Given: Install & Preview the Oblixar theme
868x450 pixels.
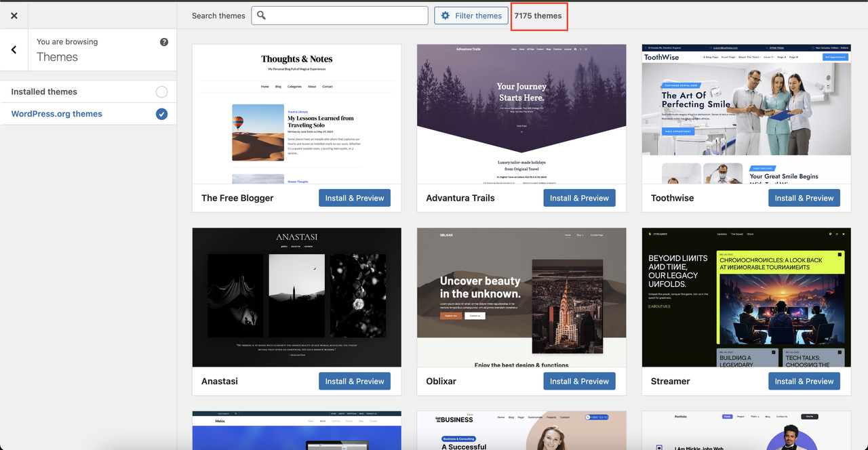Looking at the screenshot, I should click(579, 381).
